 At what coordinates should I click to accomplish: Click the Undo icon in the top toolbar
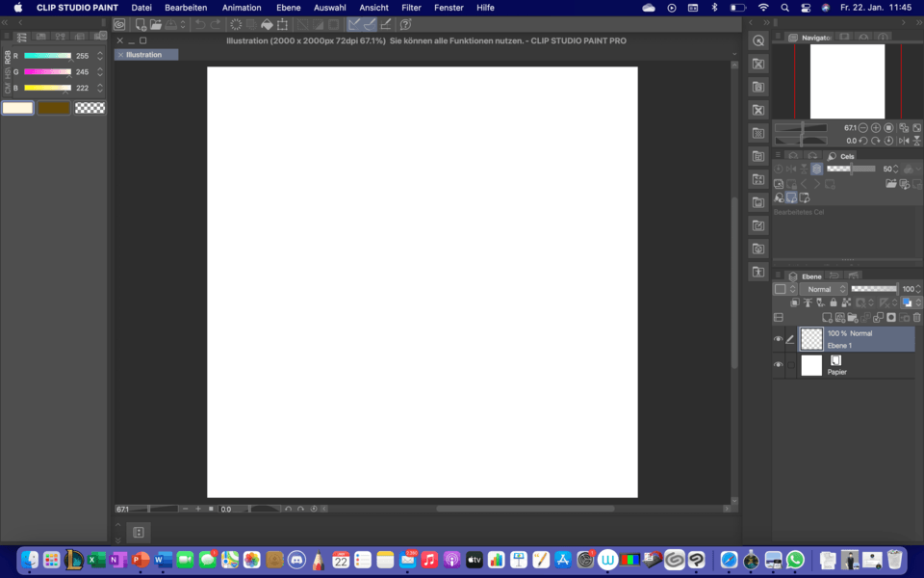pos(198,24)
